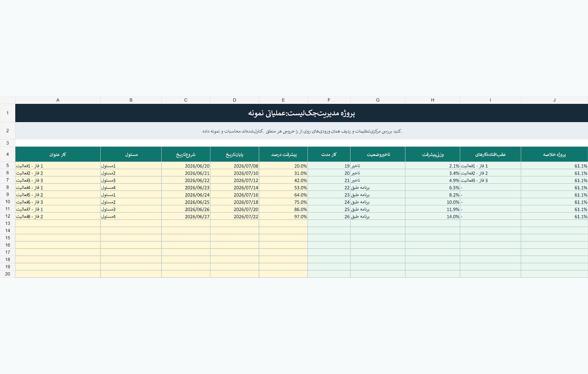Select column J header

click(554, 100)
